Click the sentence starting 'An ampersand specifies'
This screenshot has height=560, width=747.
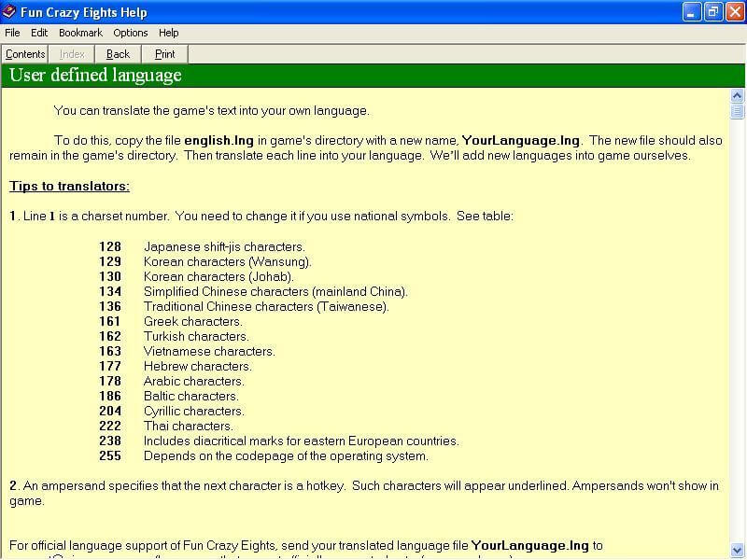(183, 485)
